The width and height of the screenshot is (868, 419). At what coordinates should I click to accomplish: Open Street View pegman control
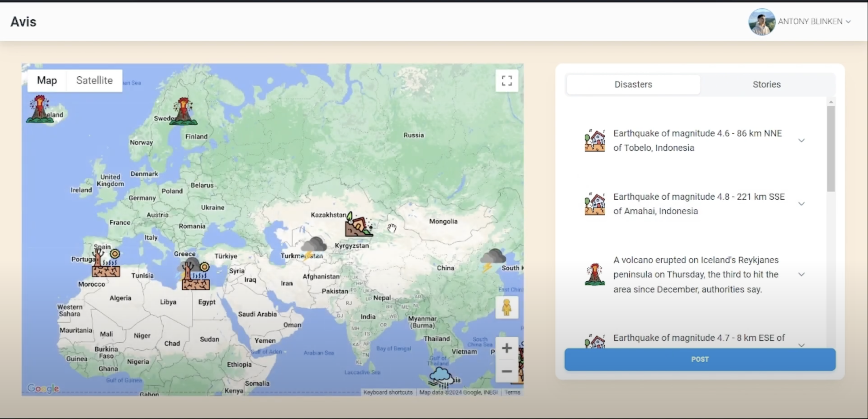coord(506,307)
